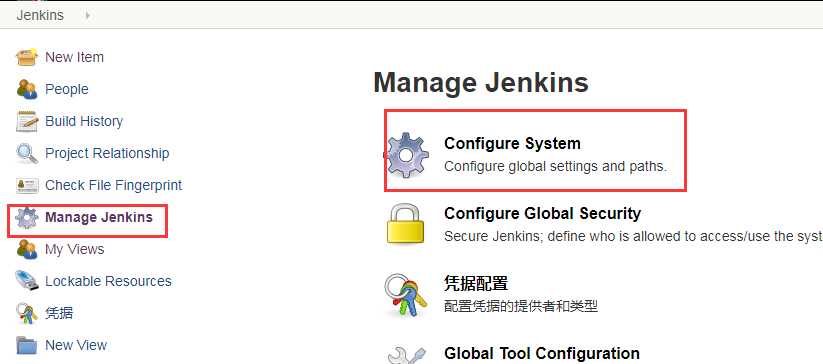
Task: Click the Project Relationship magnifier icon
Action: [x=27, y=153]
